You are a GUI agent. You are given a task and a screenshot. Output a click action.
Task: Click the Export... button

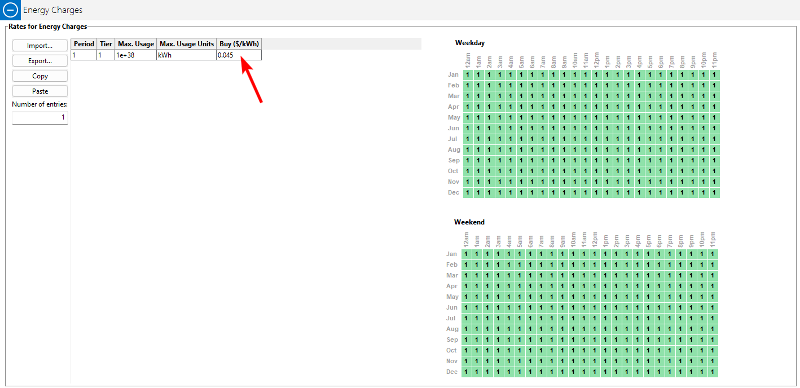40,61
